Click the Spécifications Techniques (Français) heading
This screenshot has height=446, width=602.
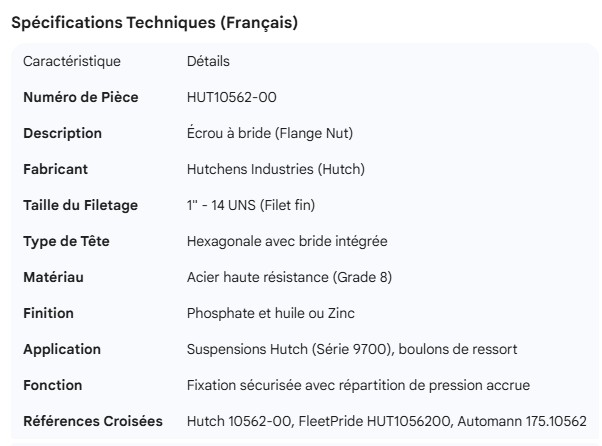tap(153, 23)
